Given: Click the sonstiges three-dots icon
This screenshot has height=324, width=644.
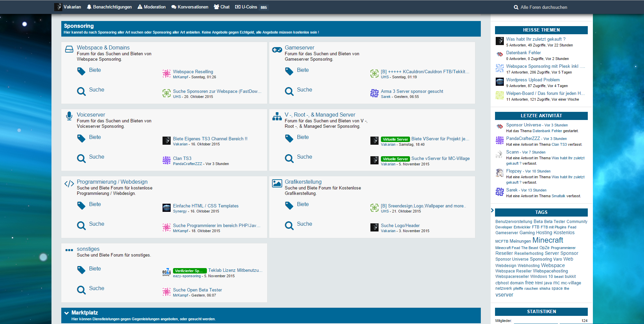Looking at the screenshot, I should (69, 250).
